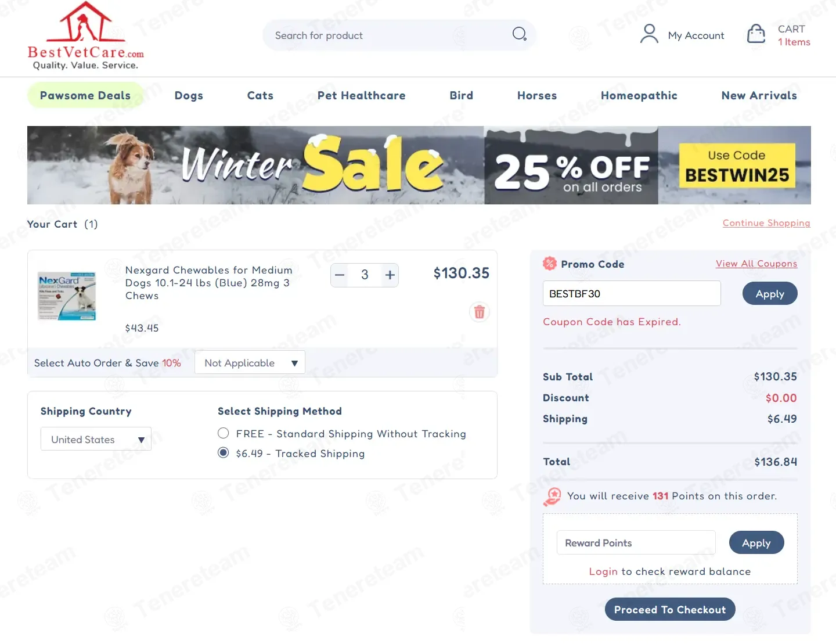Click the reward points star icon

click(553, 497)
